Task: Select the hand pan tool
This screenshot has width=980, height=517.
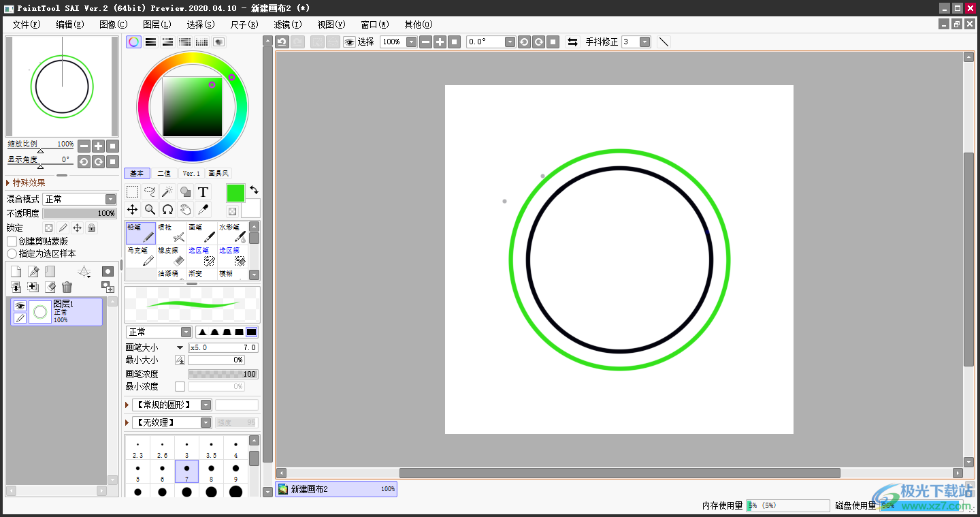Action: 185,210
